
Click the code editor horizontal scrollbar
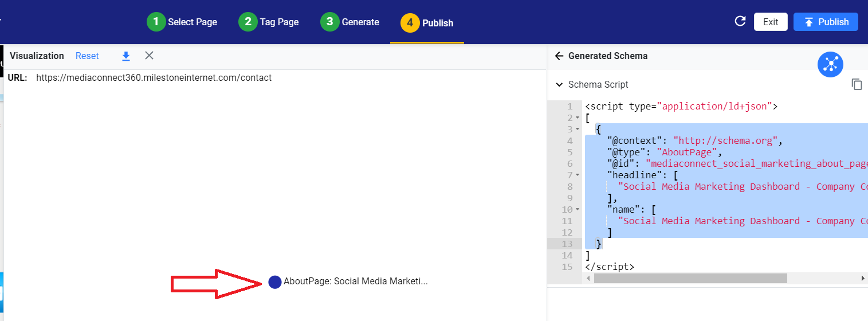tap(690, 278)
